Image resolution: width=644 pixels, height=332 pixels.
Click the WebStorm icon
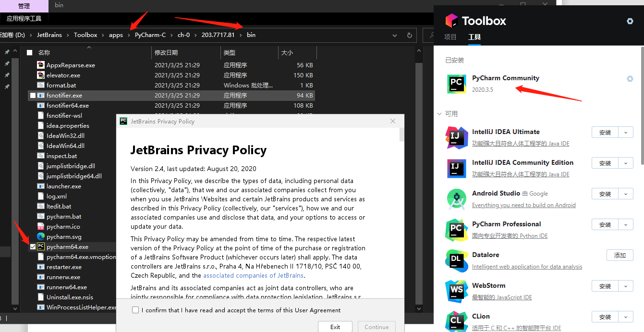(x=456, y=291)
